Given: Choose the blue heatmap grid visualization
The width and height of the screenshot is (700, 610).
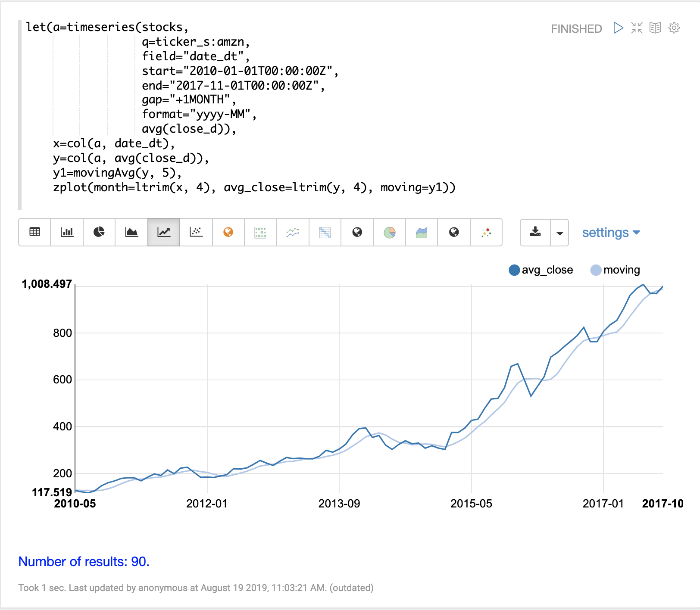Looking at the screenshot, I should (x=325, y=232).
